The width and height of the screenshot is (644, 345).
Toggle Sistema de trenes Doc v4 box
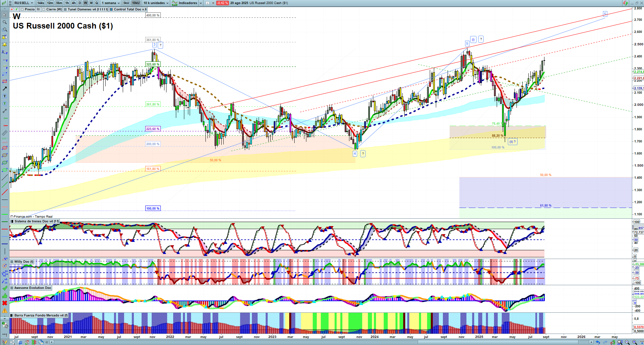12,221
